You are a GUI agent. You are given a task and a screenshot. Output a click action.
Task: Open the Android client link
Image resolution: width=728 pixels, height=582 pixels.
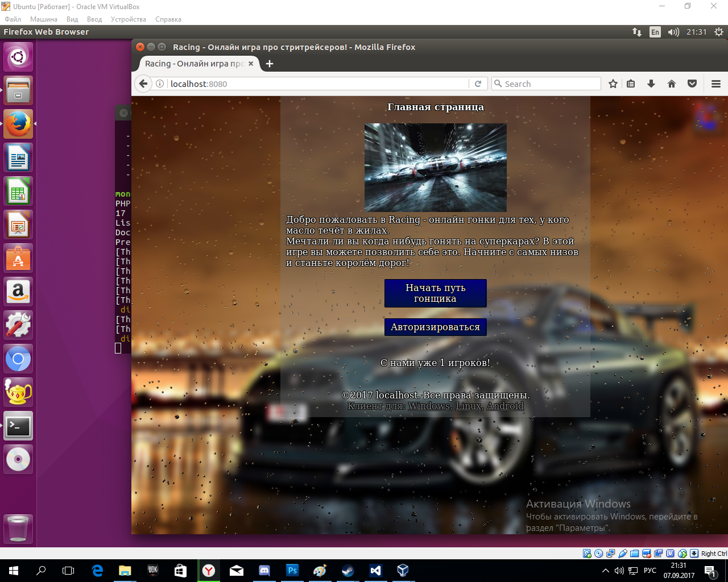505,406
